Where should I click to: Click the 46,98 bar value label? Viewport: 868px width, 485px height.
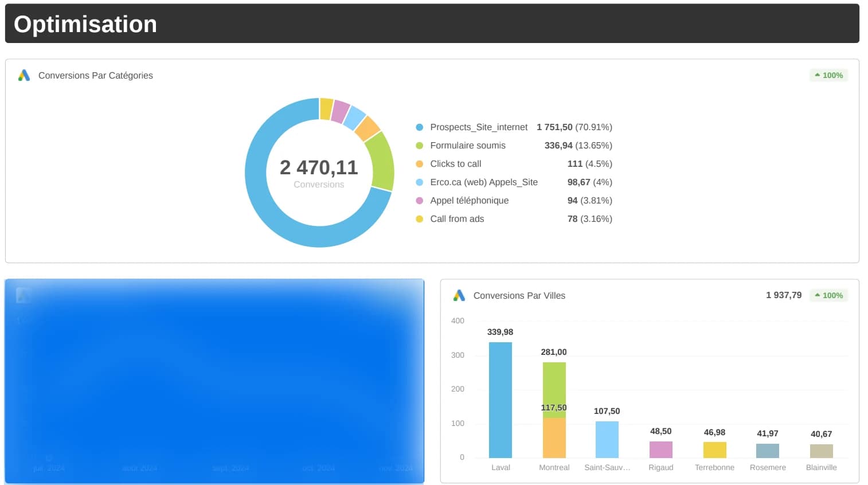point(715,432)
